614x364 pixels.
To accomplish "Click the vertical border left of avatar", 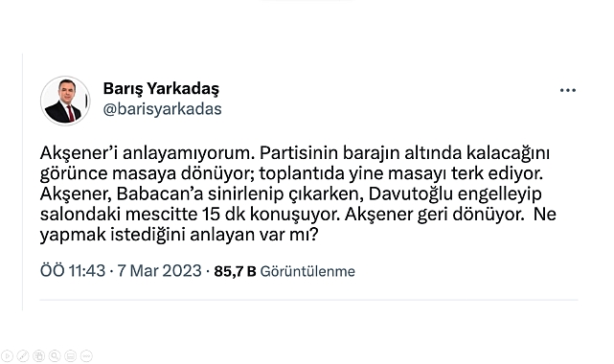I will point(22,182).
